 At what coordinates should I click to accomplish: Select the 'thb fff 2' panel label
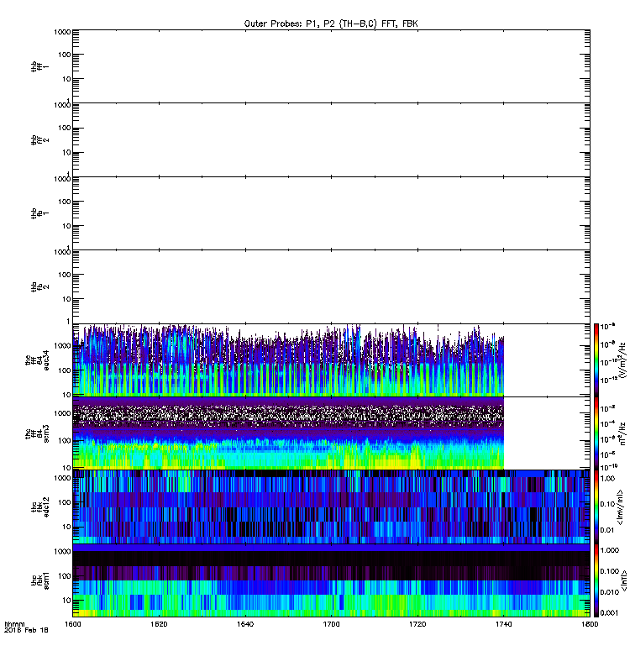coord(39,140)
